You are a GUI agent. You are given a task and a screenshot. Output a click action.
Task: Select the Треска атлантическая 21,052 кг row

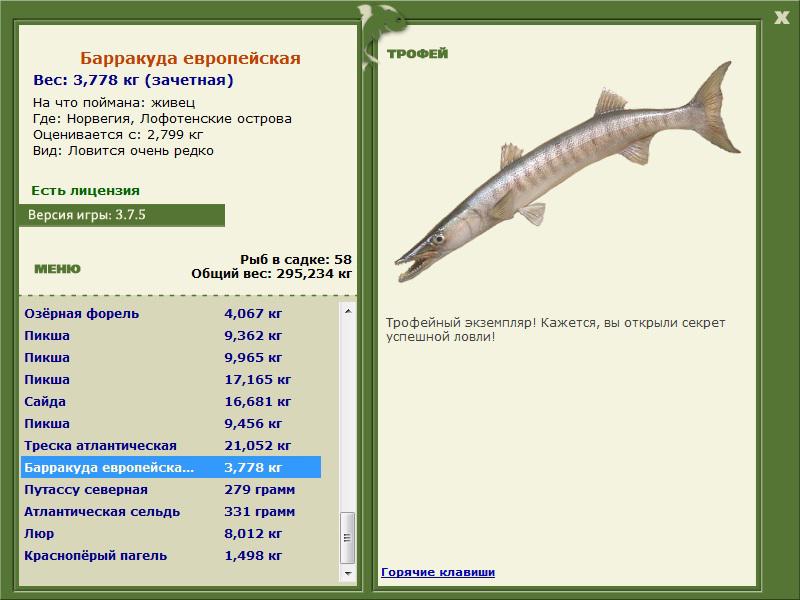pyautogui.click(x=171, y=445)
